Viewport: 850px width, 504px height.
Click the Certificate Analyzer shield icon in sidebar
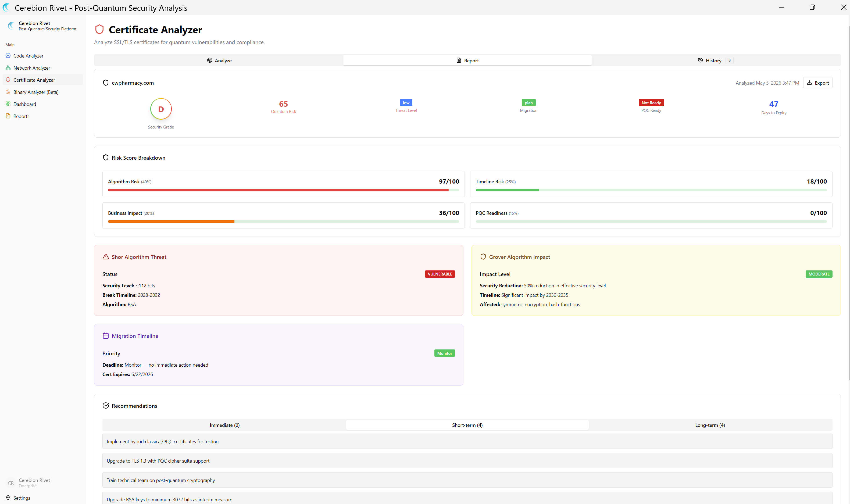(x=8, y=80)
